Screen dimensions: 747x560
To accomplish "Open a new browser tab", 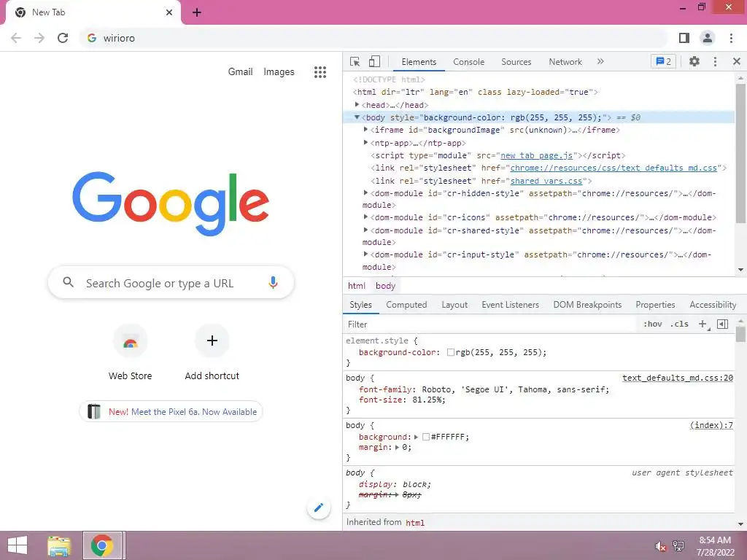I will (x=197, y=13).
